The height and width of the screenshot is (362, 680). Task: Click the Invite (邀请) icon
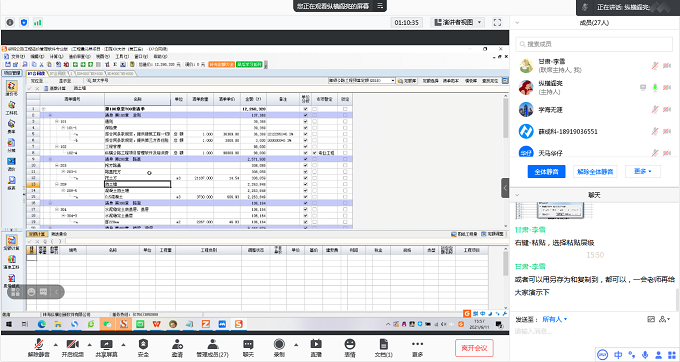pyautogui.click(x=177, y=348)
